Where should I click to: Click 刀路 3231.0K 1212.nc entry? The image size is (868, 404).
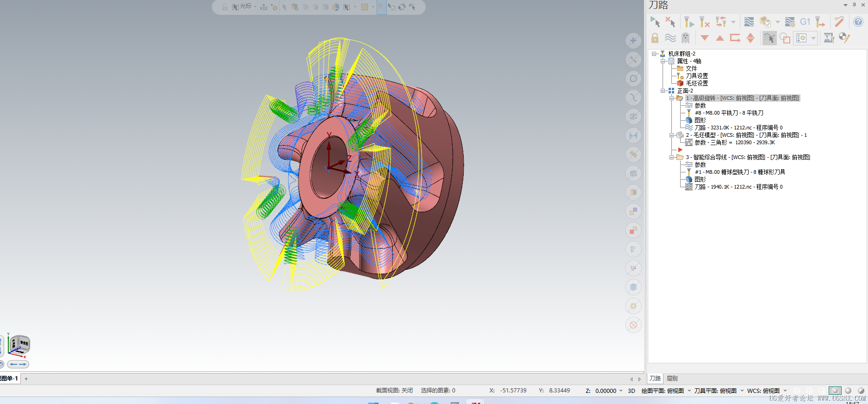[x=738, y=128]
